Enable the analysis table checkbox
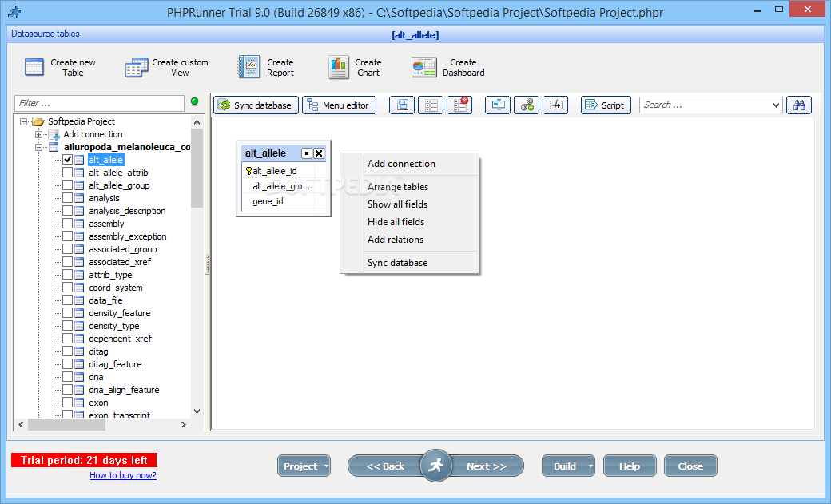831x504 pixels. coord(67,197)
